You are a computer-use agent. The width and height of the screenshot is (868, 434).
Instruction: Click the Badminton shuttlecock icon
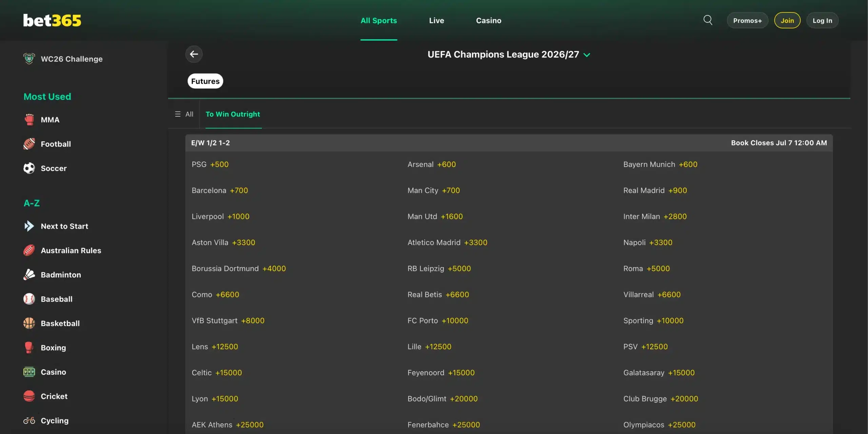point(29,275)
